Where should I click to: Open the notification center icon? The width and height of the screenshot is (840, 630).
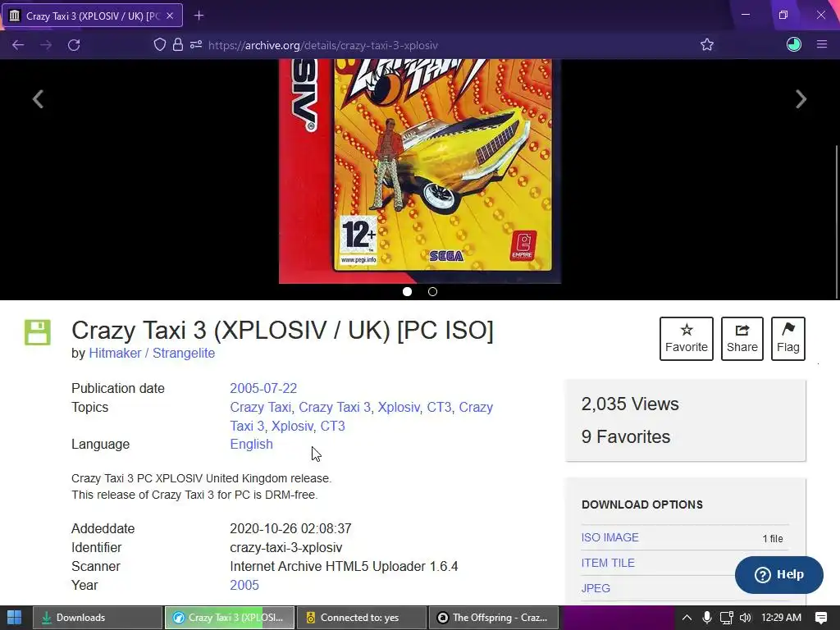(820, 618)
